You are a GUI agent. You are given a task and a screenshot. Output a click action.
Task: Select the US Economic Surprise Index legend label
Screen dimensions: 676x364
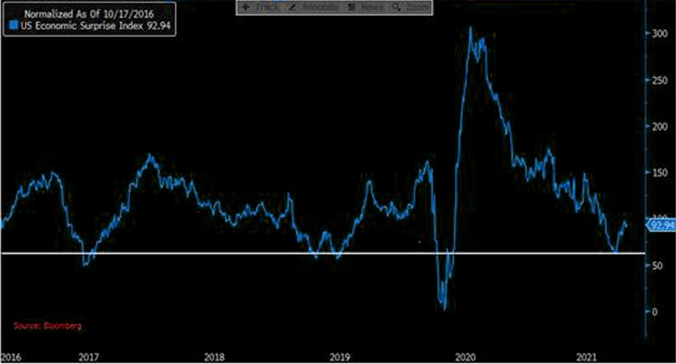coord(82,25)
